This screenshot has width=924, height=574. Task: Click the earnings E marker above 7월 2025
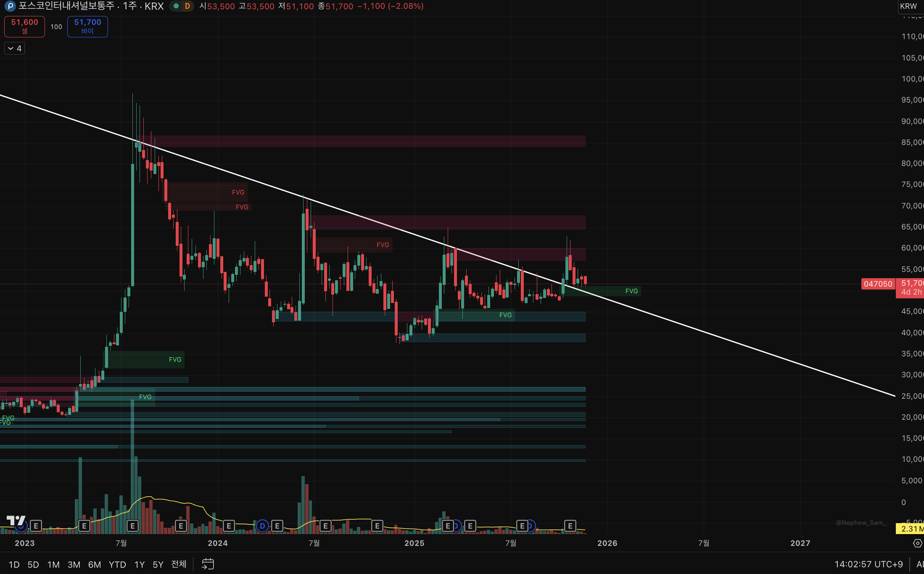[x=522, y=526]
